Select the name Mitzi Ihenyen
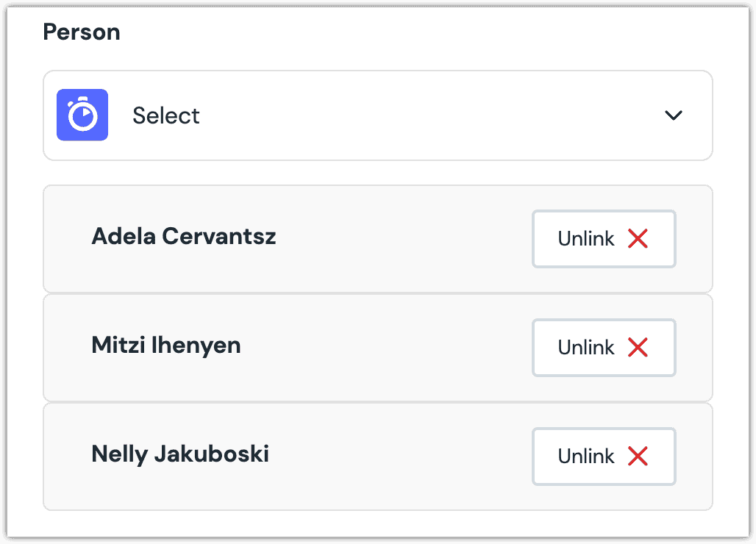The height and width of the screenshot is (544, 756). click(x=166, y=346)
